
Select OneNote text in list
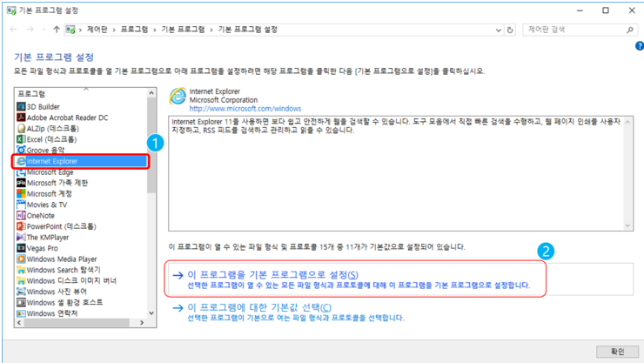(41, 216)
